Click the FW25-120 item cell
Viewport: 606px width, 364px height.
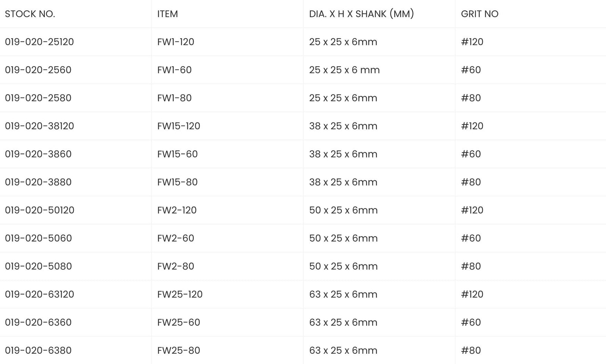coord(180,294)
